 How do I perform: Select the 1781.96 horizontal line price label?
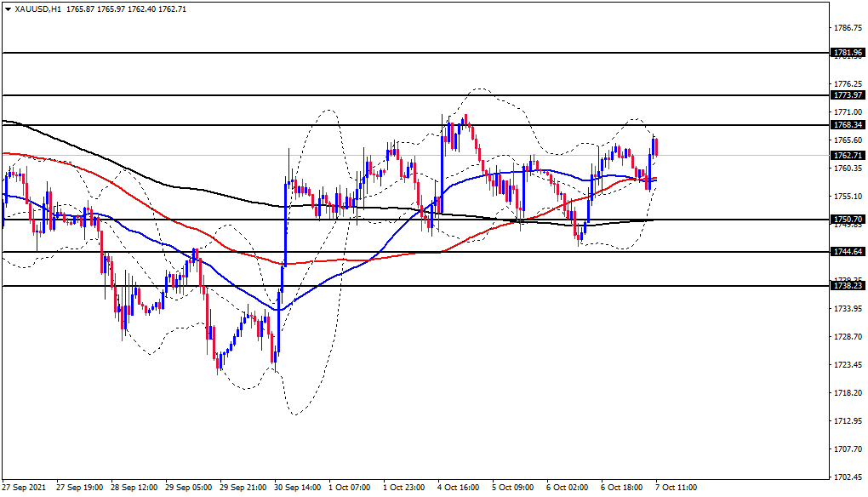[x=848, y=53]
